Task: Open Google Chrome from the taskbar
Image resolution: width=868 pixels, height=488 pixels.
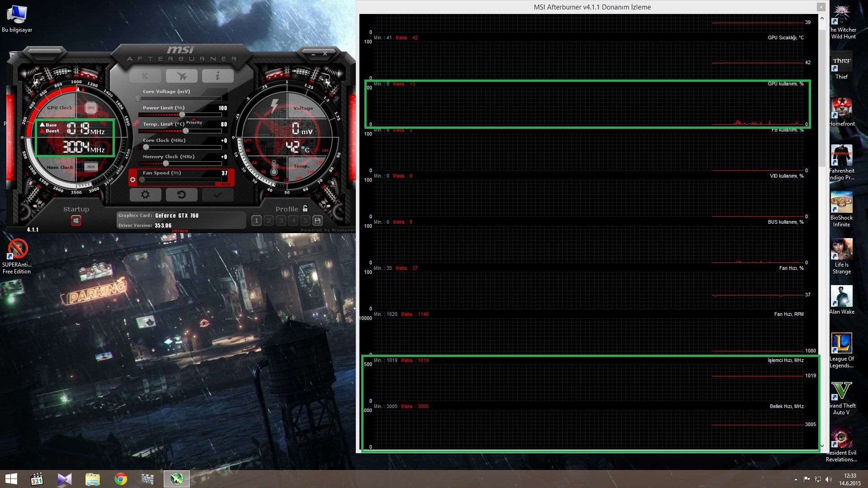Action: click(x=120, y=479)
